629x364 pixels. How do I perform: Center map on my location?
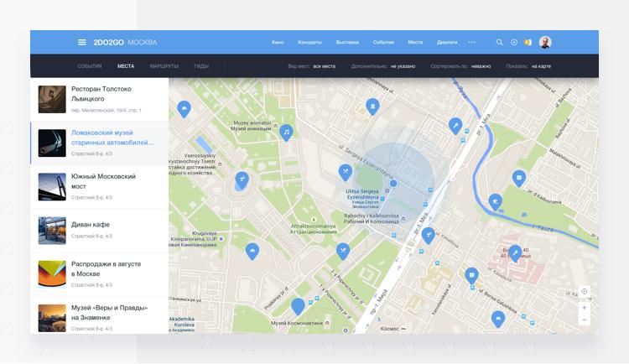tap(585, 292)
